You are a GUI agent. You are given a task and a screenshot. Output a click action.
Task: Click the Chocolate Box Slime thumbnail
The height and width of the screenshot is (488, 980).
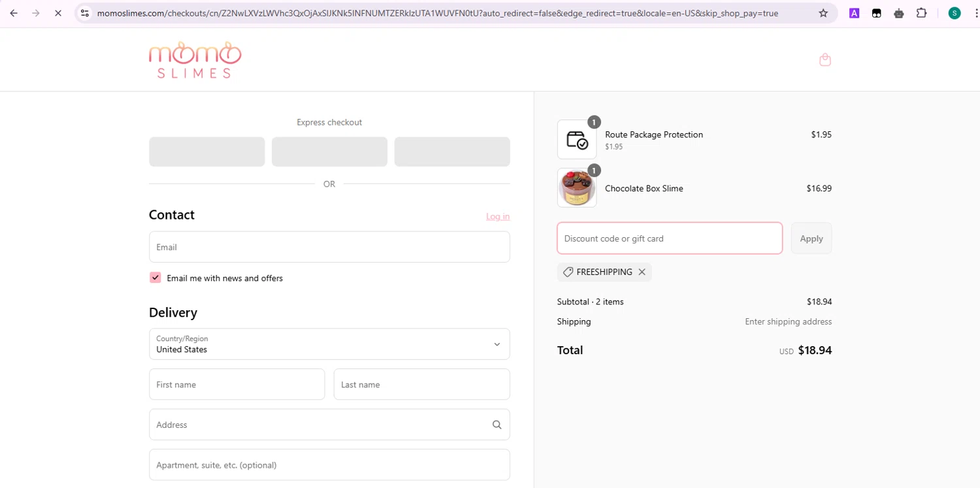(577, 187)
